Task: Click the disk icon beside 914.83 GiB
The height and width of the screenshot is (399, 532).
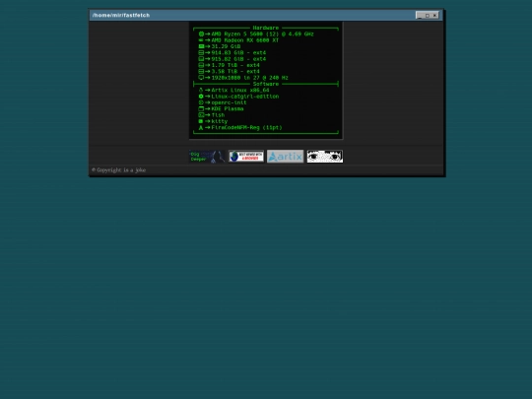Action: [x=201, y=52]
